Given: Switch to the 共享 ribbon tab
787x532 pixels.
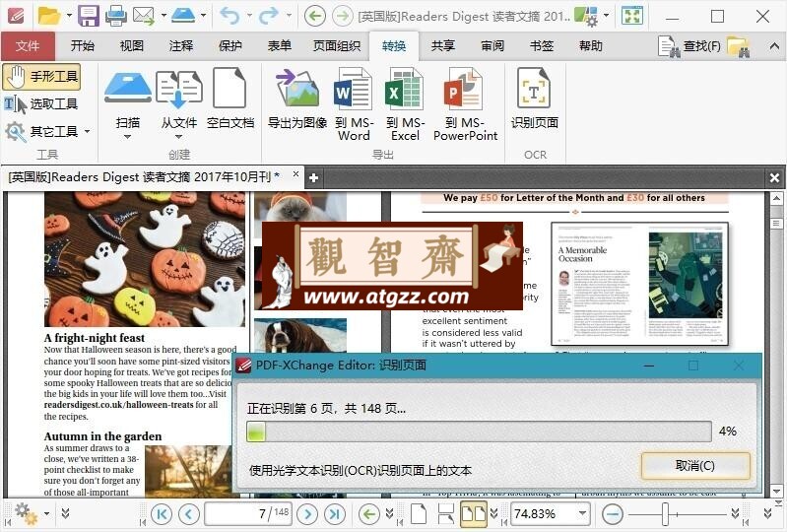Looking at the screenshot, I should 443,46.
